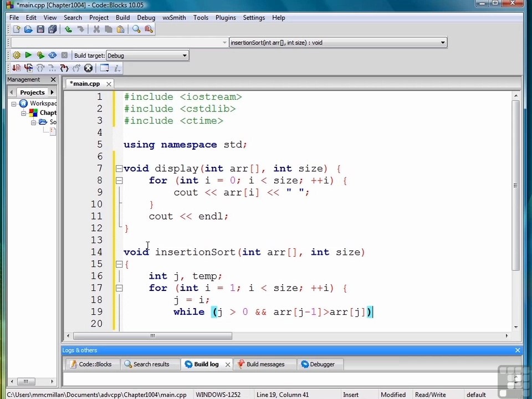Image resolution: width=532 pixels, height=399 pixels.
Task: Start debugging with the Debug/Continue icon
Action: [16, 68]
